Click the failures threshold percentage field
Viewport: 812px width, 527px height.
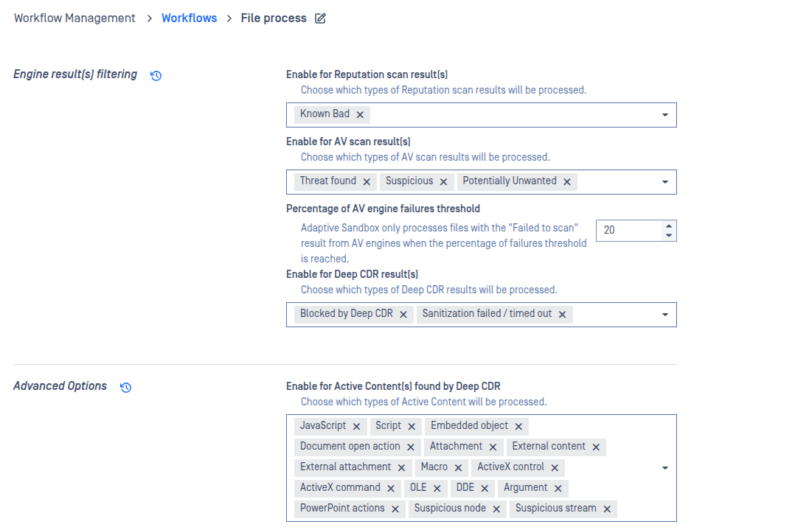tap(628, 231)
